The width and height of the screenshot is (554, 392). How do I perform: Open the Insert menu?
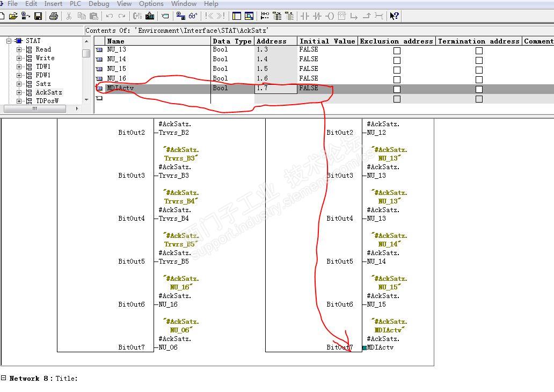(53, 4)
